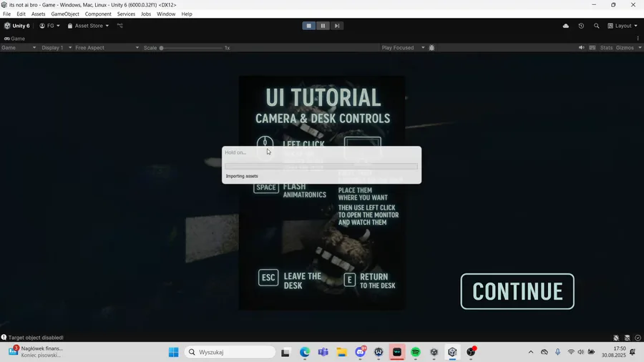The height and width of the screenshot is (362, 644).
Task: Open Microsoft Edge from taskbar
Action: (x=304, y=352)
